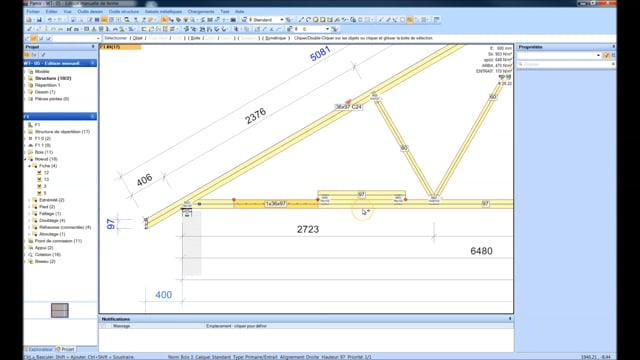Expand the Faîtage (1) node
The width and height of the screenshot is (640, 360).
point(29,214)
